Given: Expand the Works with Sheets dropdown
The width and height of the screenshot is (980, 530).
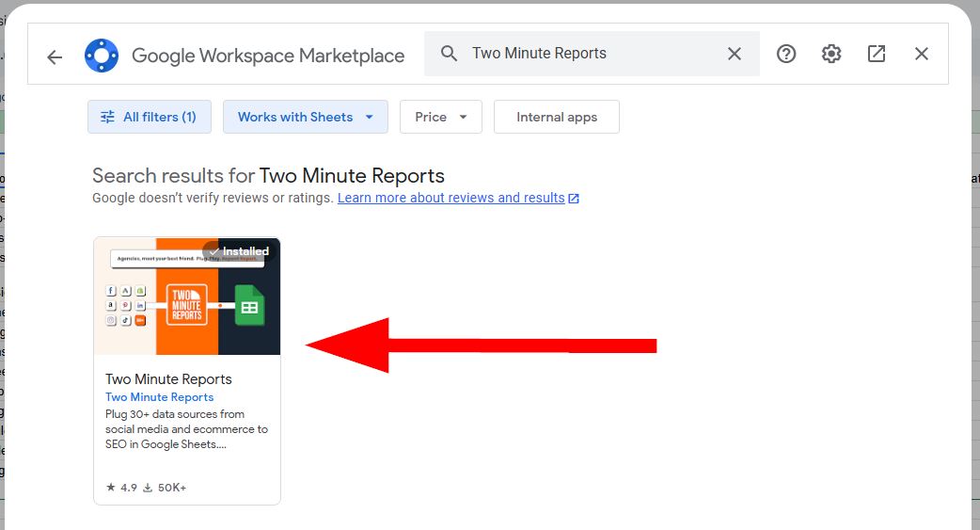Looking at the screenshot, I should [x=306, y=117].
